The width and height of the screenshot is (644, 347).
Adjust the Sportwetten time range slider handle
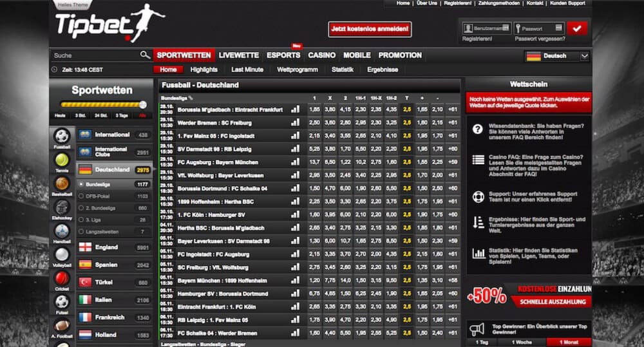[x=143, y=105]
